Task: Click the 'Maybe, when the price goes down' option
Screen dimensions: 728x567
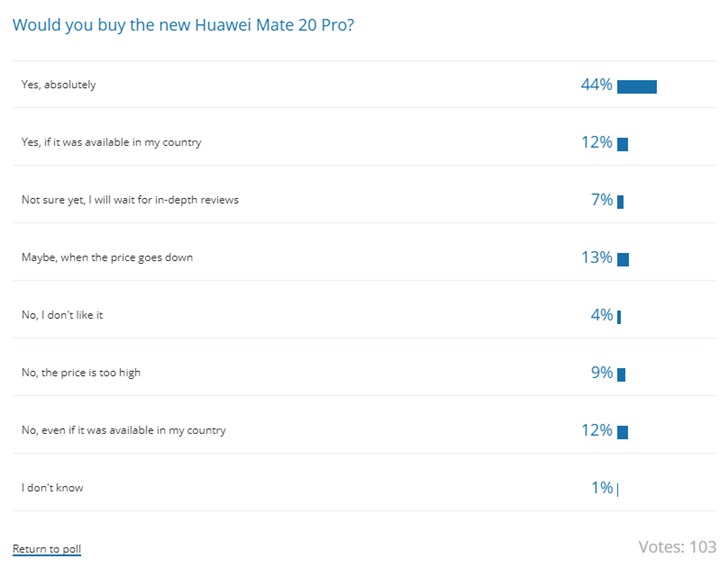Action: coord(107,257)
